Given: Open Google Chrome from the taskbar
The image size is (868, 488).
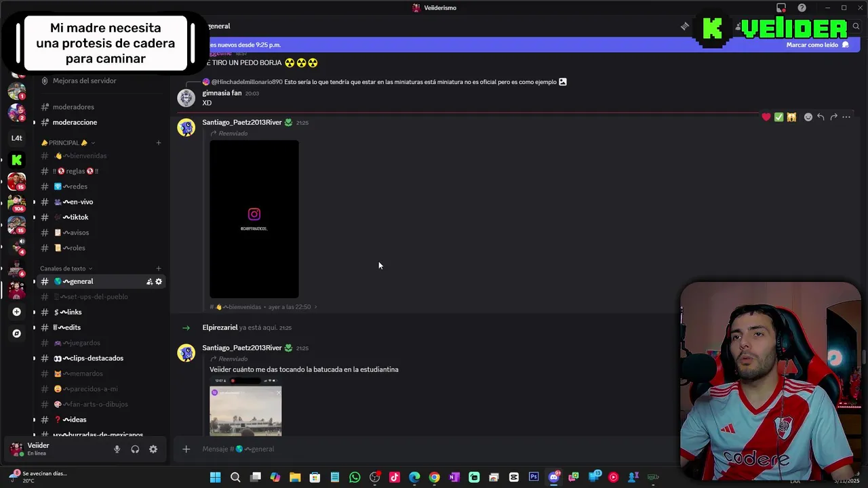Looking at the screenshot, I should tap(434, 477).
